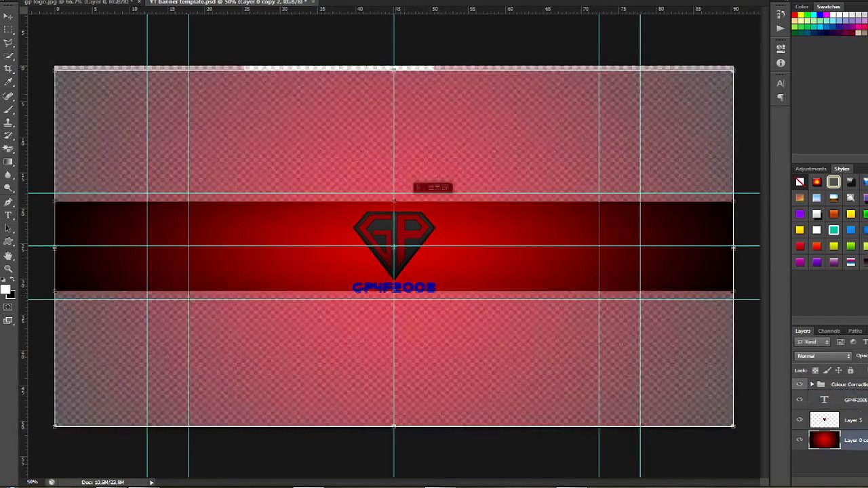
Task: Apply the Default Style (None) style
Action: 800,182
